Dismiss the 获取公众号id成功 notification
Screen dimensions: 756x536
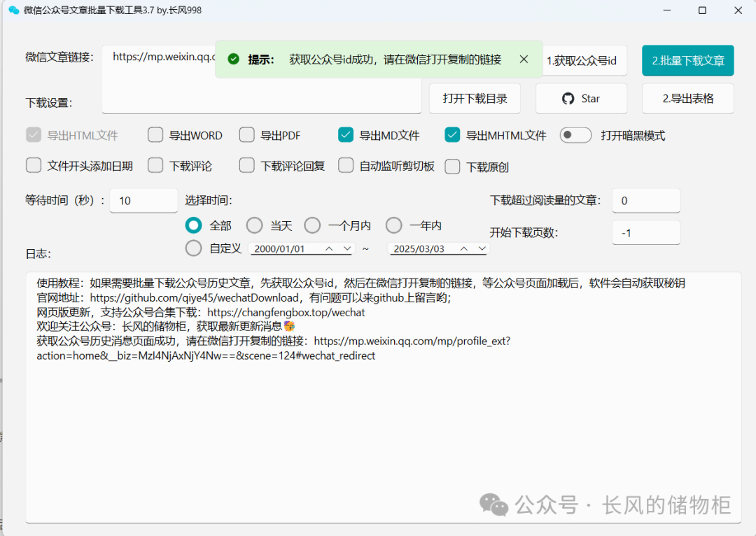click(524, 60)
